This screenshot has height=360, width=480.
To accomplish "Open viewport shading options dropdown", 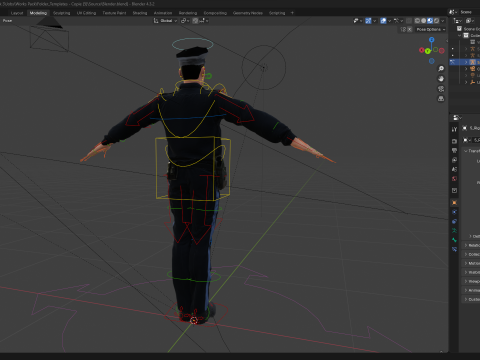I will (443, 21).
